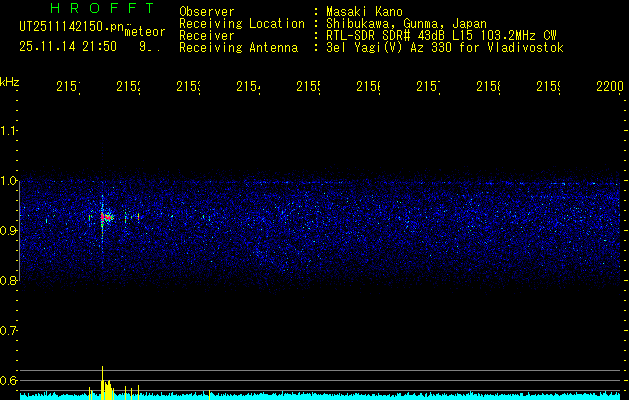Click the date and time 25.11.14 21:50
This screenshot has width=629, height=400.
click(x=68, y=47)
